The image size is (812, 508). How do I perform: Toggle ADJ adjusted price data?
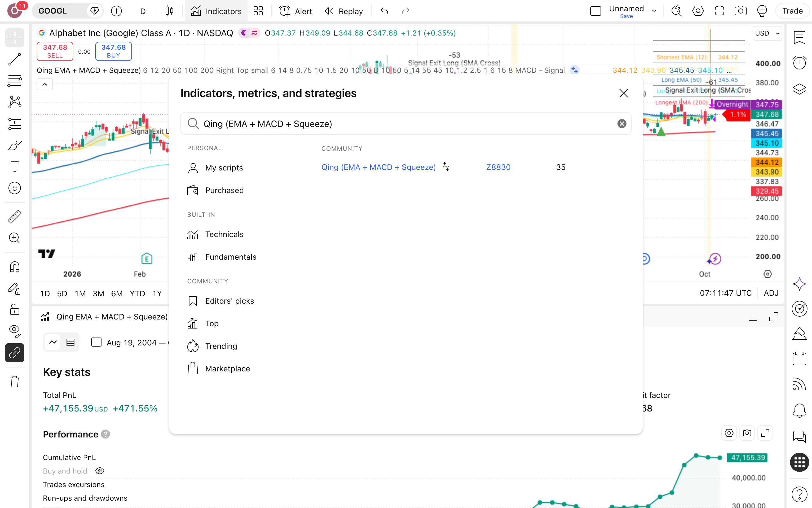tap(771, 293)
